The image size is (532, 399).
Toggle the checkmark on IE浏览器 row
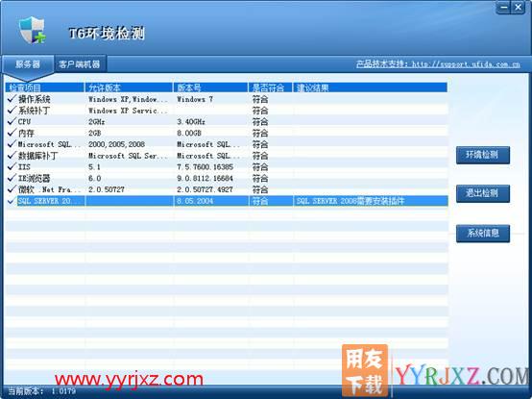(x=12, y=178)
